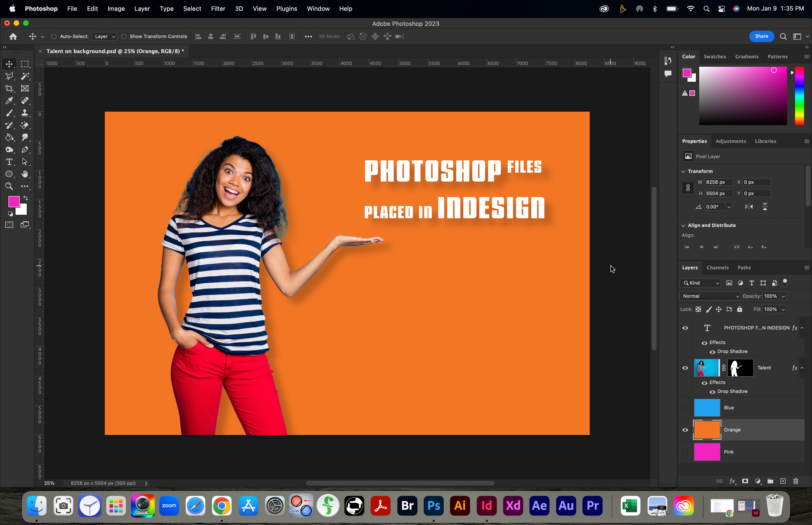Screen dimensions: 812x525
Task: Open InDesign from the Dock
Action: coord(486,505)
